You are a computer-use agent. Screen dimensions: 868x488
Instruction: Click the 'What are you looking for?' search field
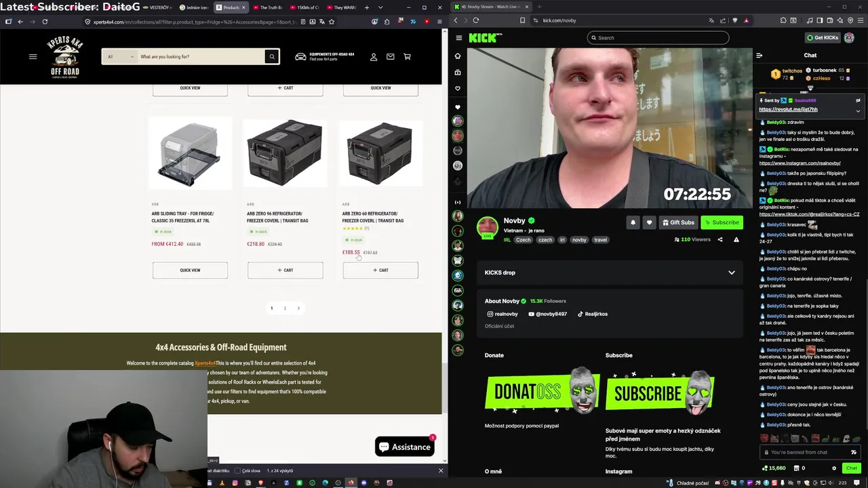(x=201, y=57)
